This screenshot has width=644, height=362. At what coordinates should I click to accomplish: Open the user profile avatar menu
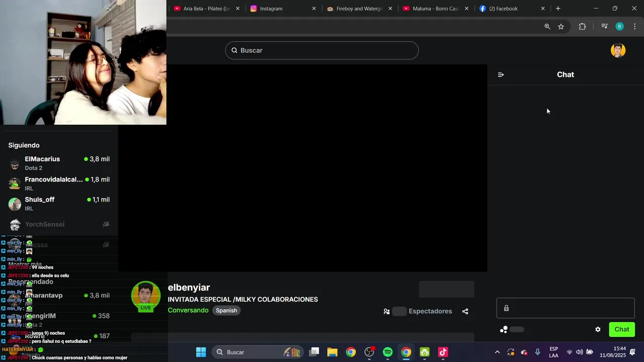[x=618, y=50]
